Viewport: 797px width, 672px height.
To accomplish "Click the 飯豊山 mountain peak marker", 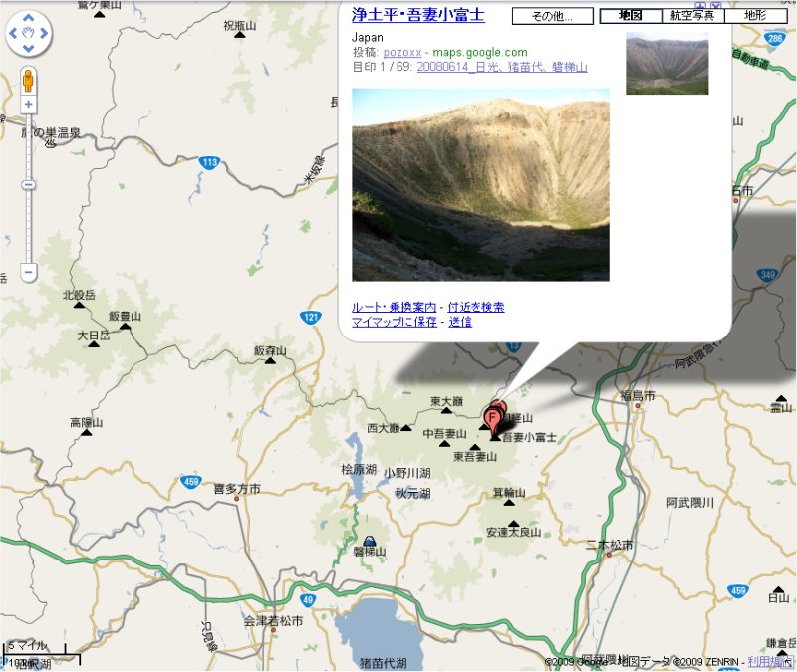I will (x=126, y=327).
